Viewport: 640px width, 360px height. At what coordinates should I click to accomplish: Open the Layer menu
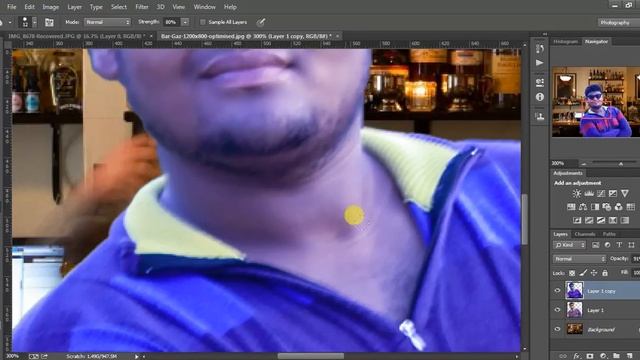(x=74, y=7)
